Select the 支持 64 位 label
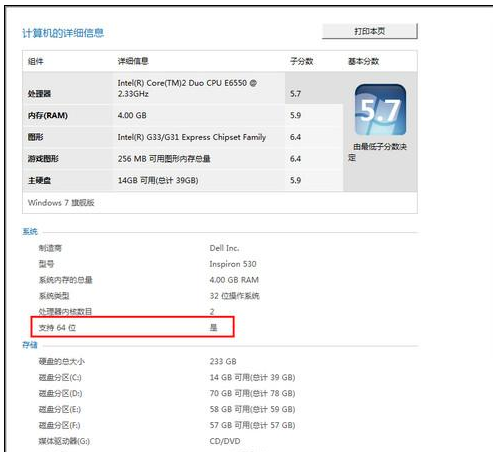Screen dimensions: 493x452 (57, 328)
